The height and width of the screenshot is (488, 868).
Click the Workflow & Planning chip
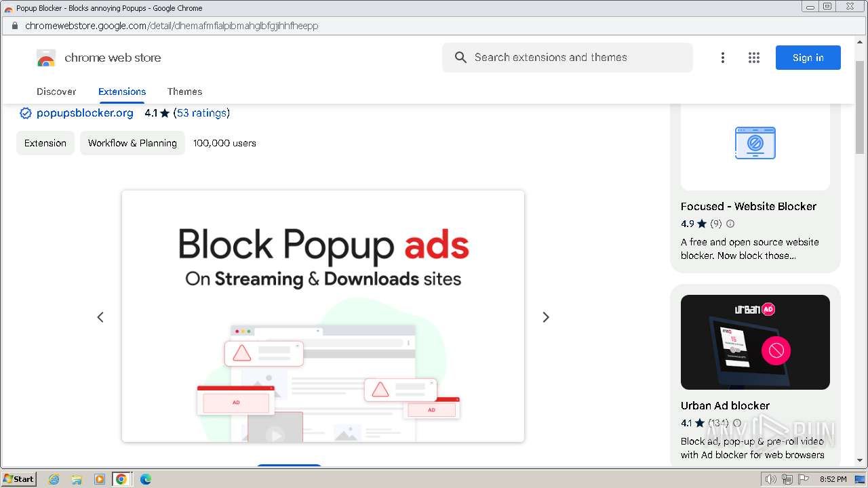click(x=132, y=143)
